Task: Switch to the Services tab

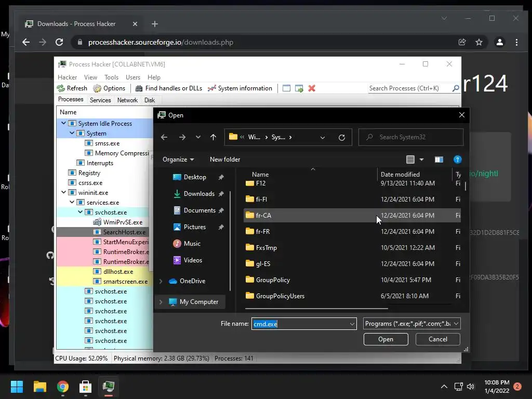Action: point(100,100)
